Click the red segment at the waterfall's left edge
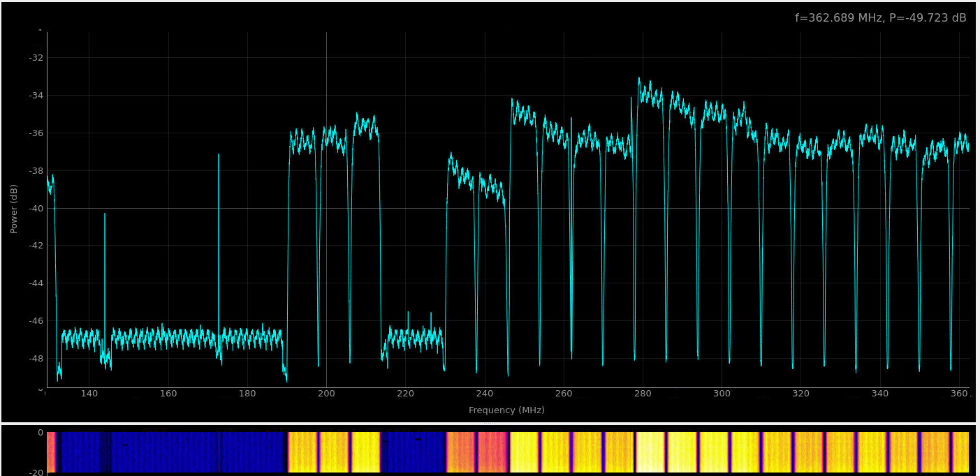Screen dimensions: 980x476 [x=51, y=452]
